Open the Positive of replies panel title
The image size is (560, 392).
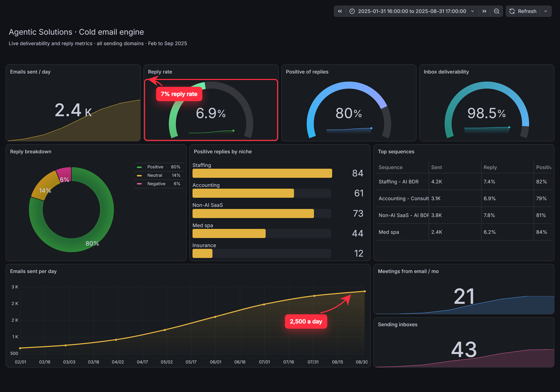[307, 72]
